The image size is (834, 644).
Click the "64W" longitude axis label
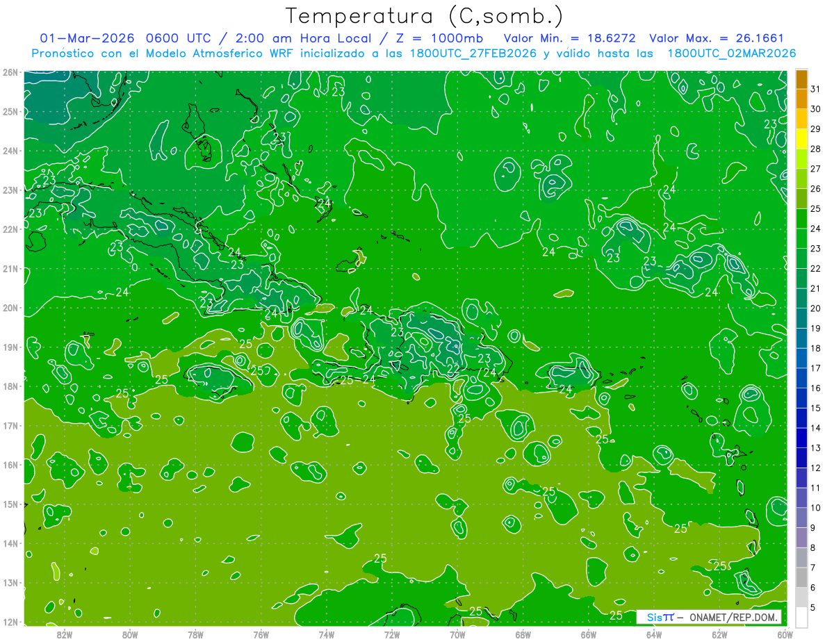tap(654, 634)
